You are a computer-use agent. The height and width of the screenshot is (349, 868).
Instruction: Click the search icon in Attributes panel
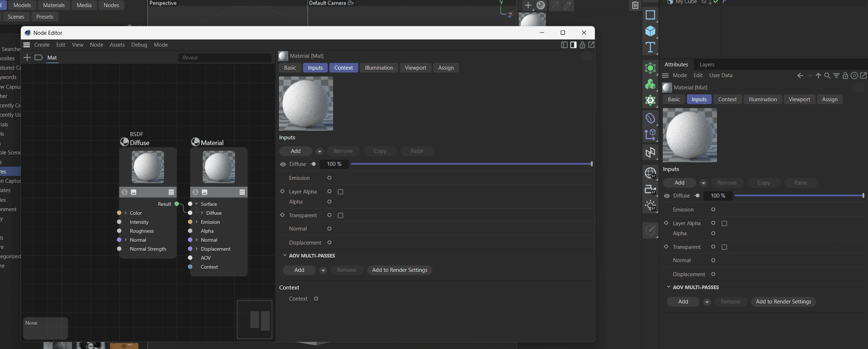(827, 76)
